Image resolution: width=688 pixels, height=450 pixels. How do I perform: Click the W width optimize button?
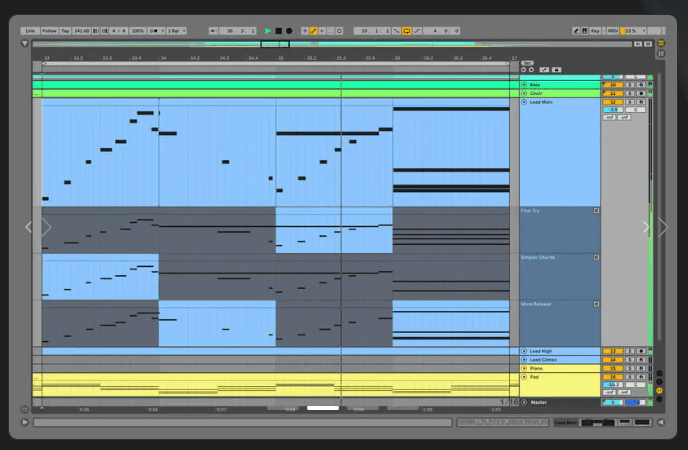point(648,44)
